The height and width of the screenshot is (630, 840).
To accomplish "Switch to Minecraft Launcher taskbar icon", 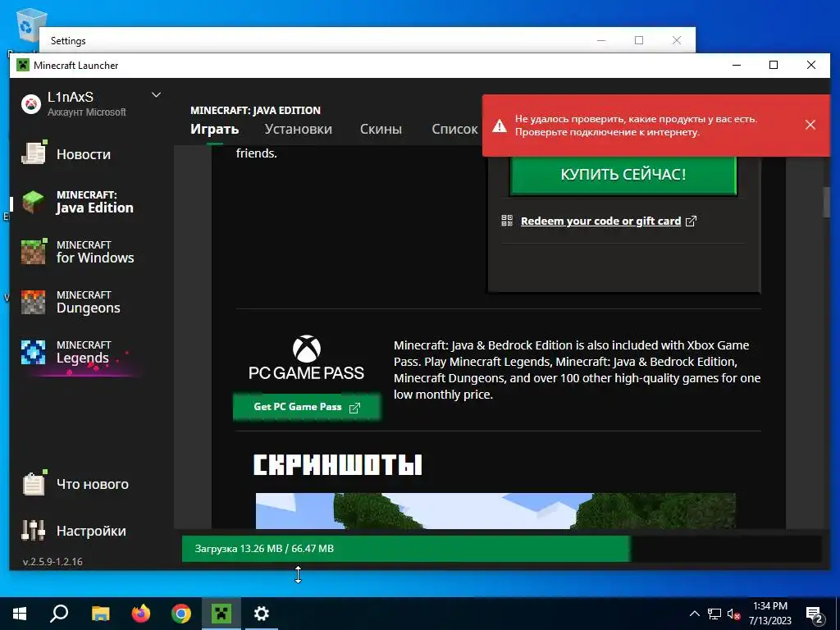I will [221, 614].
